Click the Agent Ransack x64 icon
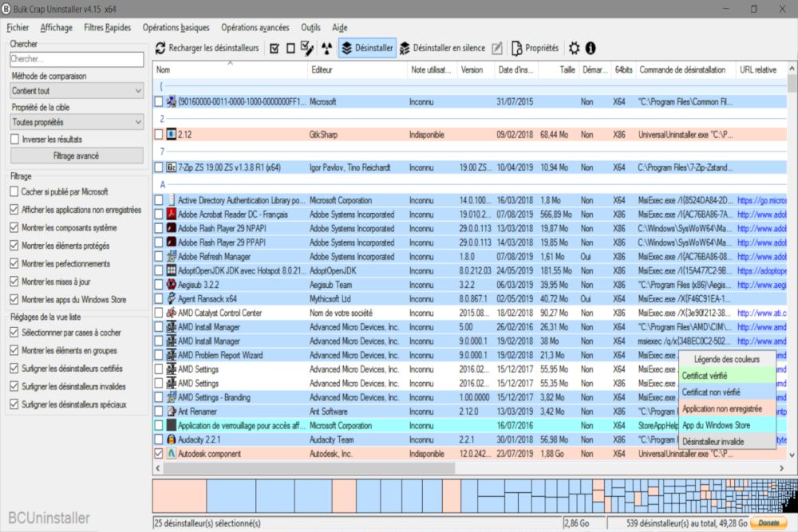 [x=172, y=298]
